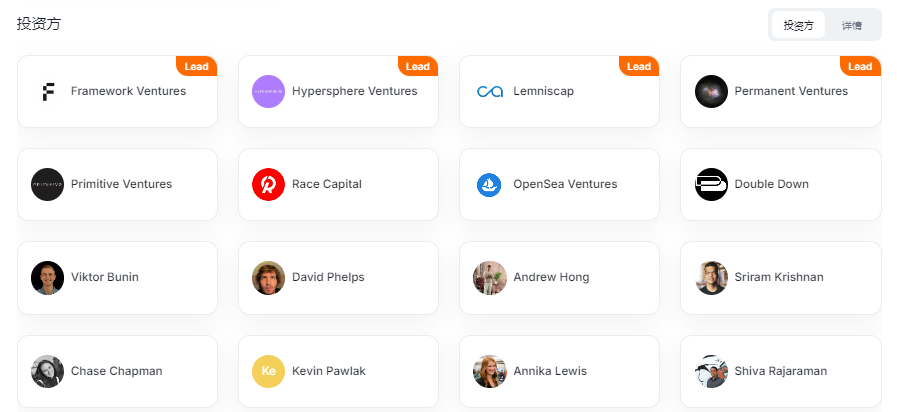Select Andrew Hong's profile photo

[489, 278]
